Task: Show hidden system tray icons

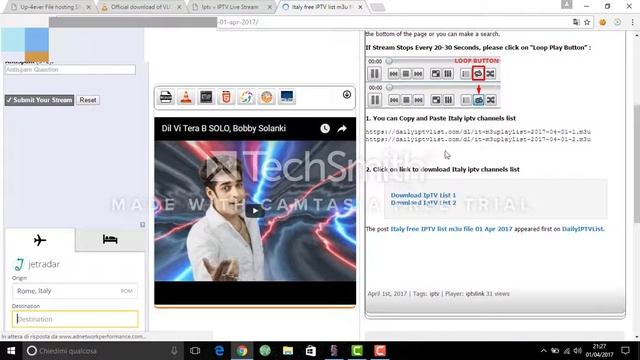Action: 543,351
